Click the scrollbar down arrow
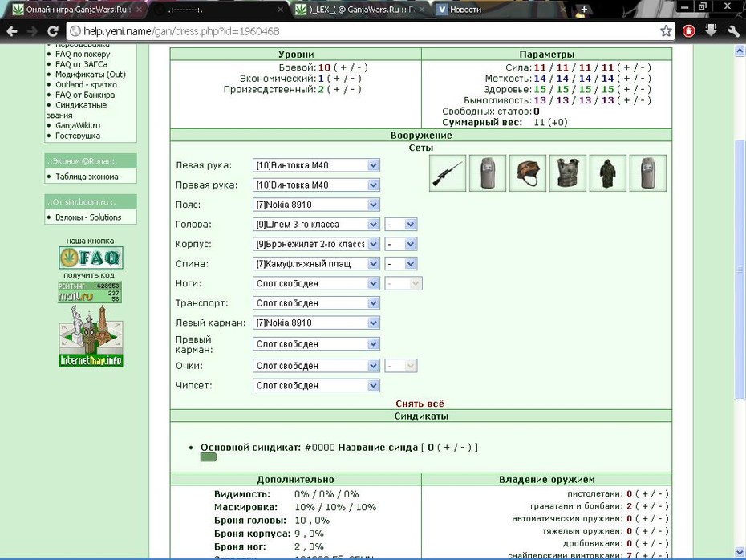 click(740, 553)
